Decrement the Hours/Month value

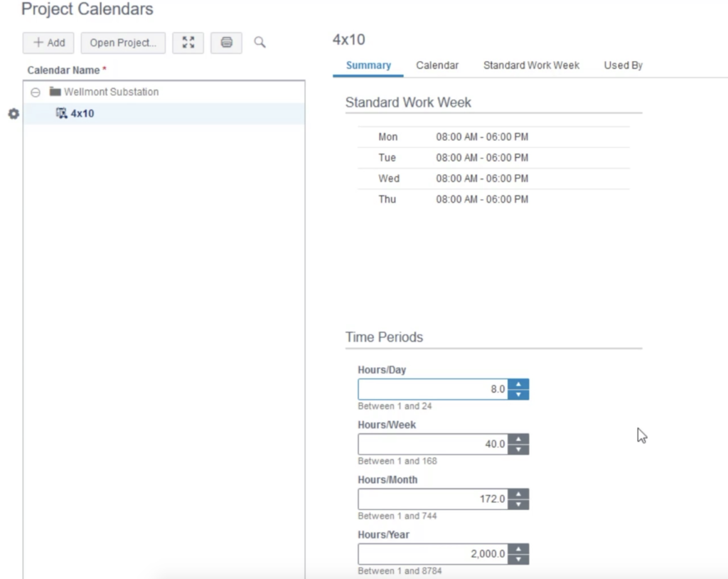pos(520,503)
